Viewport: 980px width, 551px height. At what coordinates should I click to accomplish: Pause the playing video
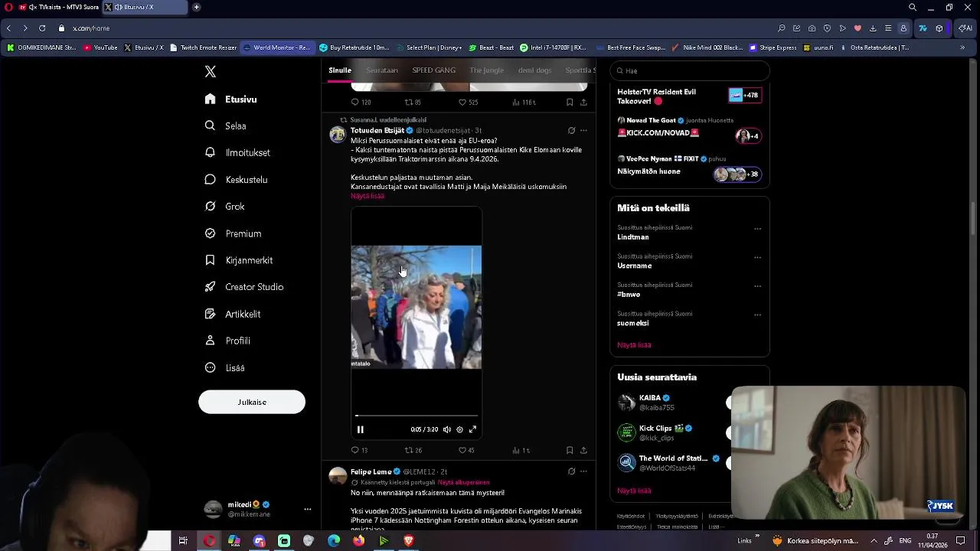[361, 429]
